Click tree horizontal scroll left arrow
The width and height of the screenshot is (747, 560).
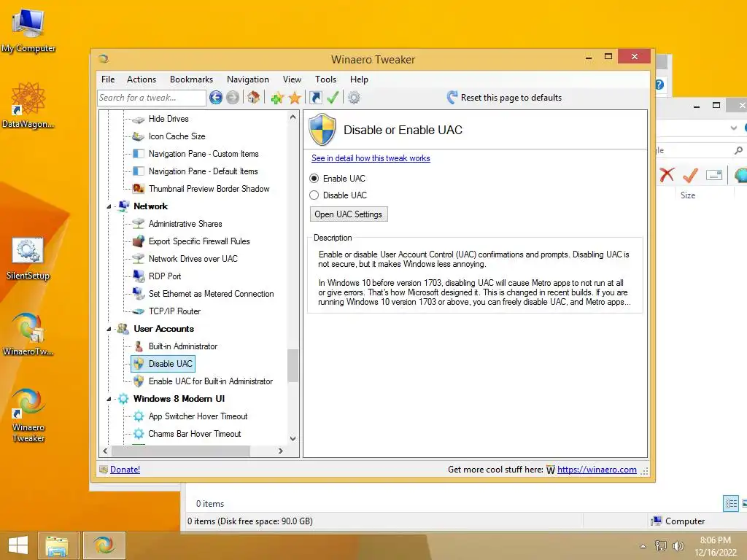click(x=105, y=451)
